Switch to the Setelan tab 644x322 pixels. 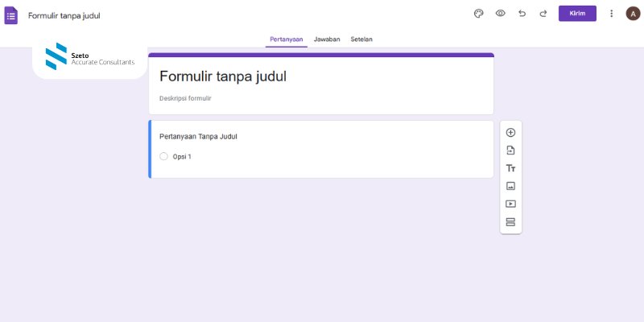[x=361, y=39]
